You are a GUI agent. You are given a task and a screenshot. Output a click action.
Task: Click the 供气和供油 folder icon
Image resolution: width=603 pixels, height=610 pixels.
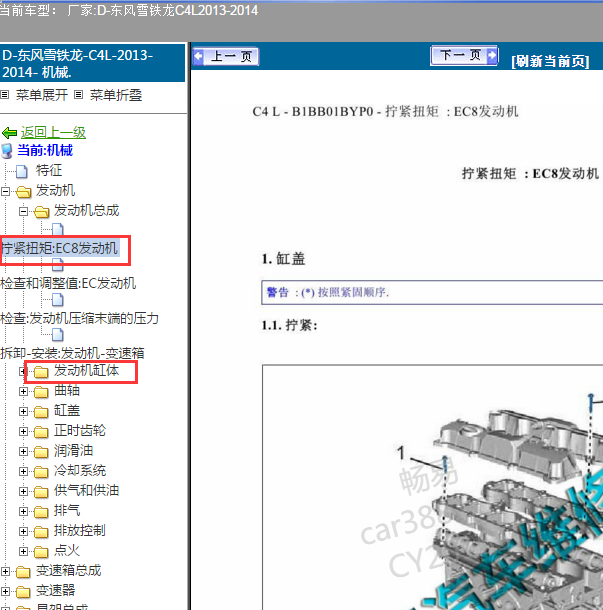[x=41, y=492]
